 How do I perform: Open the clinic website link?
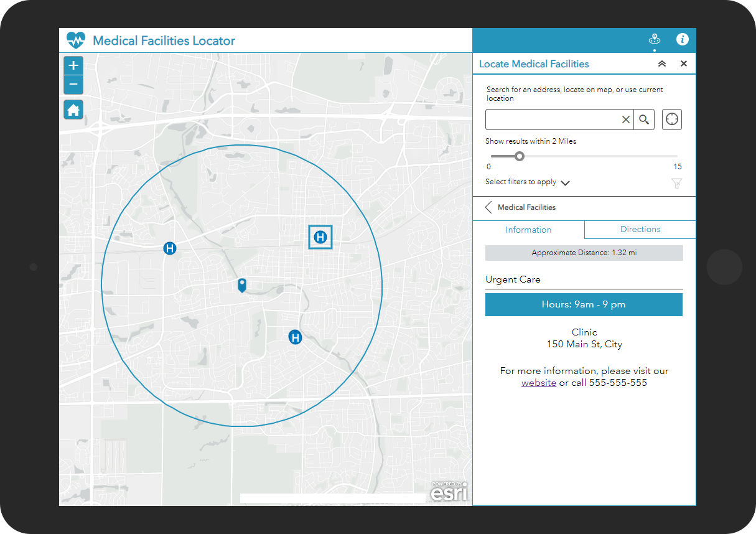pos(539,383)
